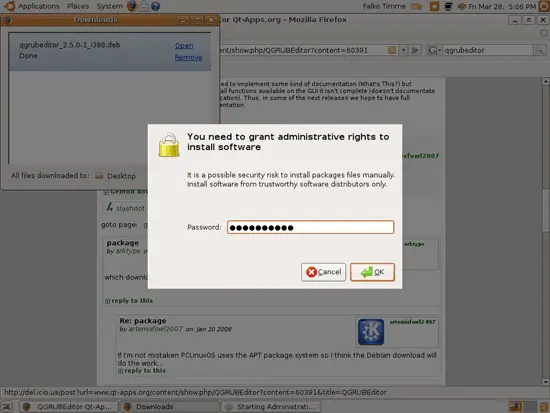
Task: Click the Firefox search box with qgrubeditor
Action: (x=488, y=50)
